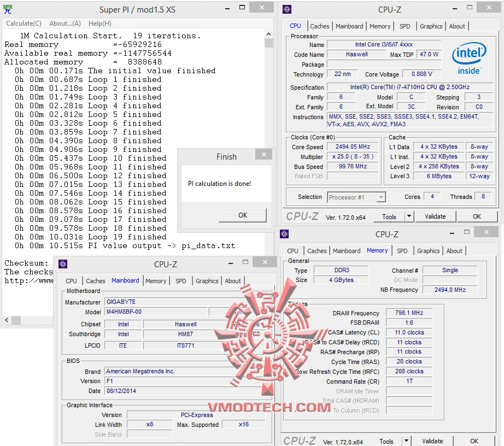The width and height of the screenshot is (504, 446).
Task: Click OK in top CPU-Z window
Action: [x=477, y=217]
